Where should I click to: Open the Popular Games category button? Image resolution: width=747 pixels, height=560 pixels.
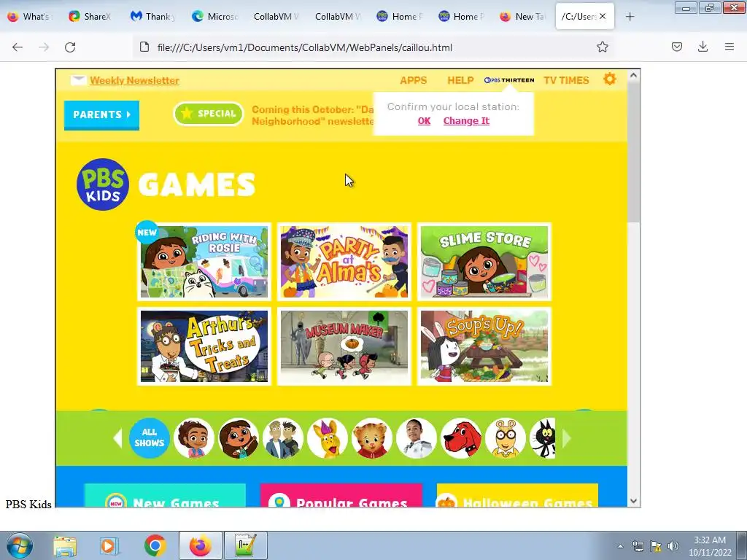(x=341, y=496)
